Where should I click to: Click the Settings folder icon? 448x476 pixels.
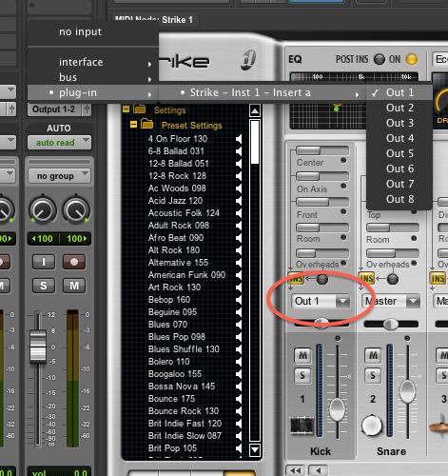click(x=139, y=109)
